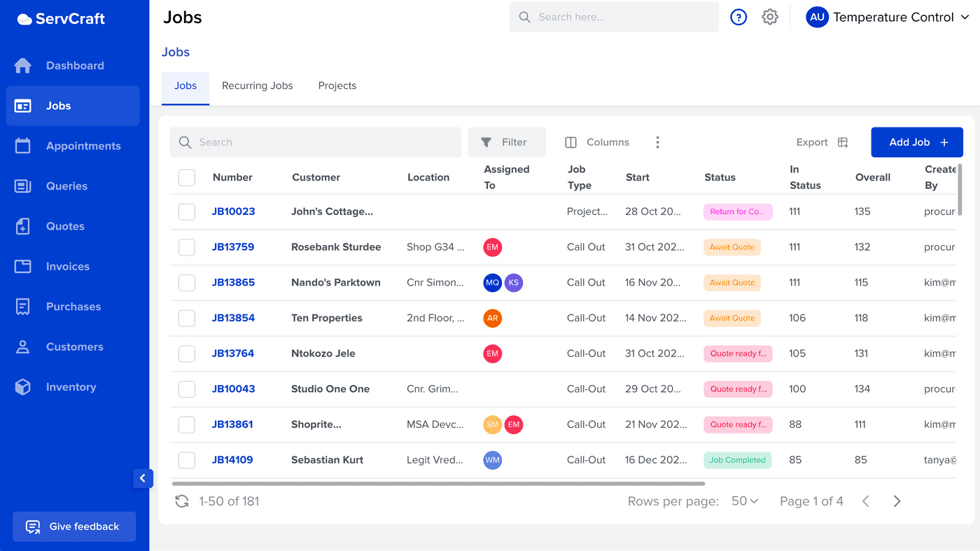This screenshot has width=980, height=551.
Task: Change rows per page using the 50 dropdown
Action: tap(745, 501)
